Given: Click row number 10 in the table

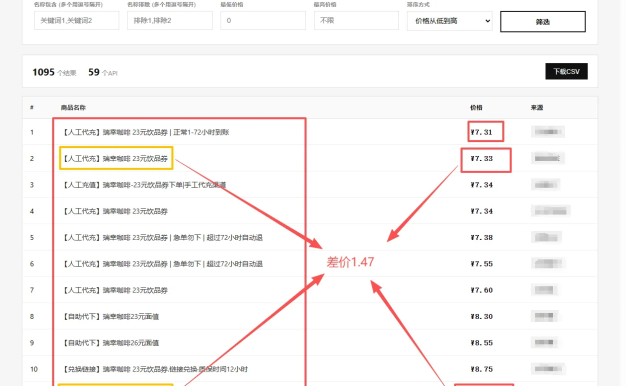Looking at the screenshot, I should [x=34, y=369].
